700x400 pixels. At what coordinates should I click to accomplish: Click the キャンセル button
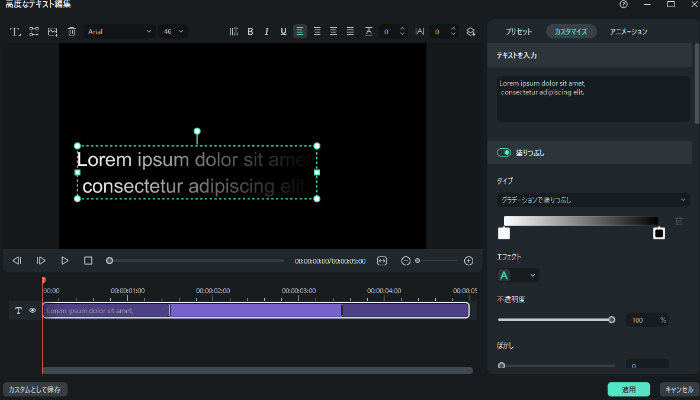click(679, 390)
